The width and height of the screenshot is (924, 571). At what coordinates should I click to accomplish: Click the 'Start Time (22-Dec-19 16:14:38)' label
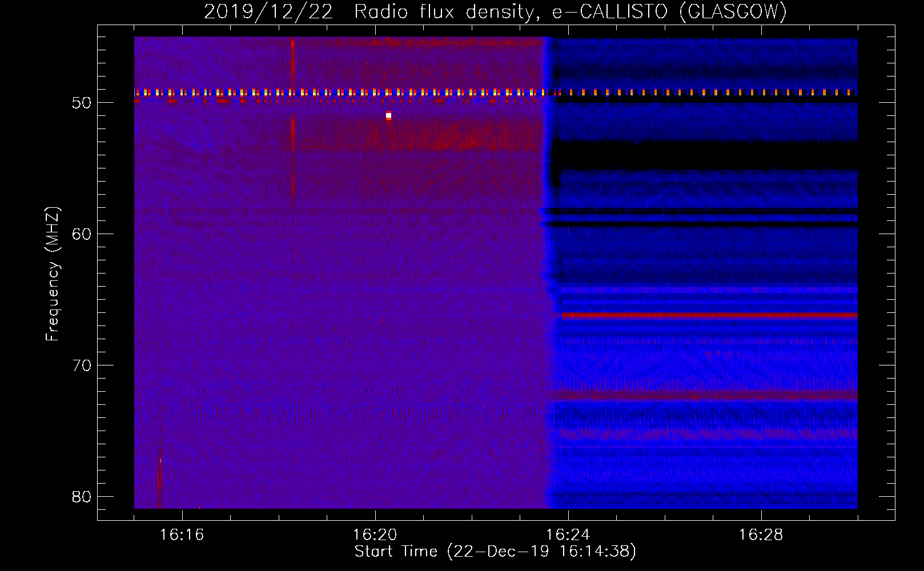[495, 552]
